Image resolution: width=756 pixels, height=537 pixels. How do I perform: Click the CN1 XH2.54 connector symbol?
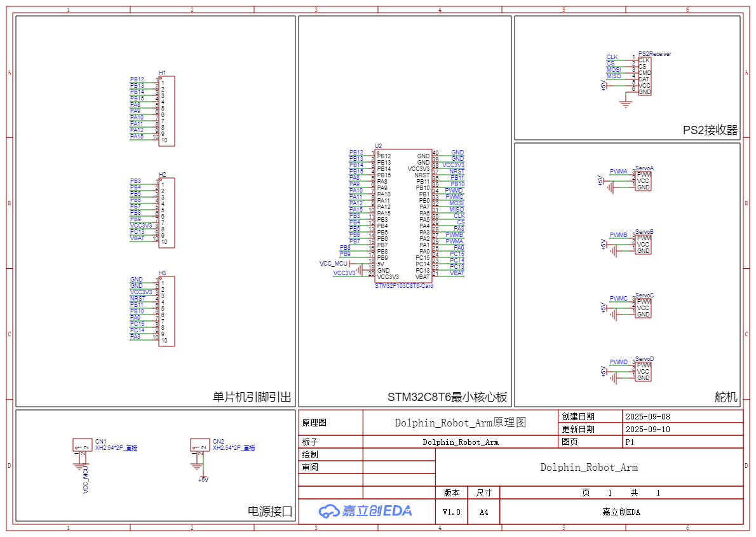[x=83, y=444]
